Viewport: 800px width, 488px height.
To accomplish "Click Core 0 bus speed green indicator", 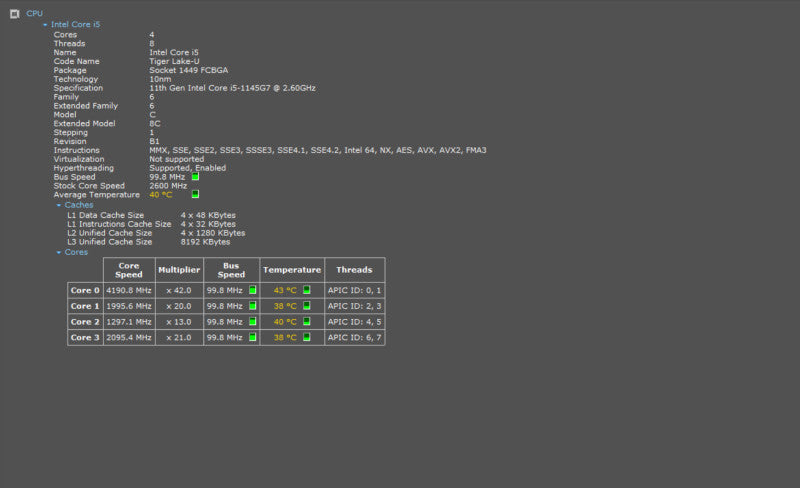I will tap(253, 290).
